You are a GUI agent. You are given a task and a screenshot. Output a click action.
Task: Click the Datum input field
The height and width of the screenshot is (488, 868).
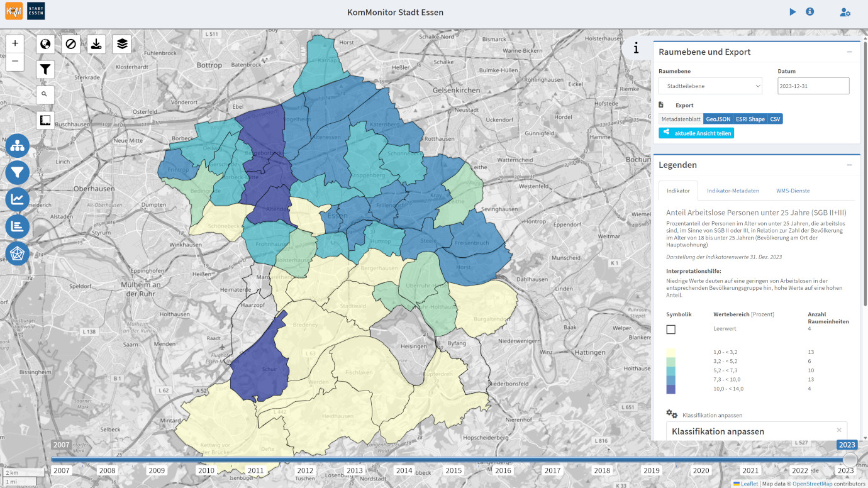click(813, 86)
